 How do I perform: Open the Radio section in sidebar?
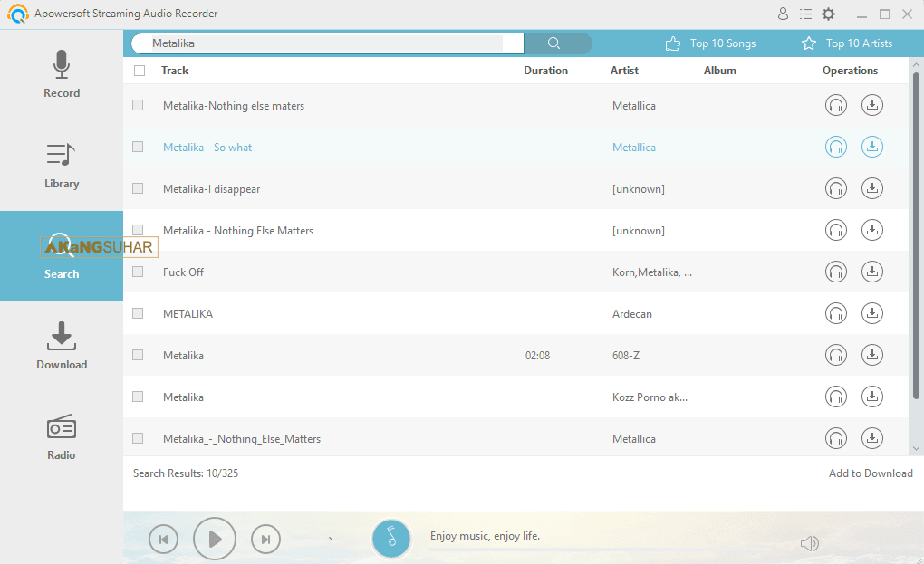[x=62, y=437]
